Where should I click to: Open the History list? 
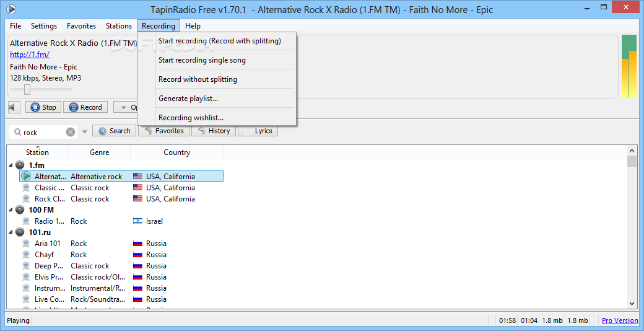point(214,131)
